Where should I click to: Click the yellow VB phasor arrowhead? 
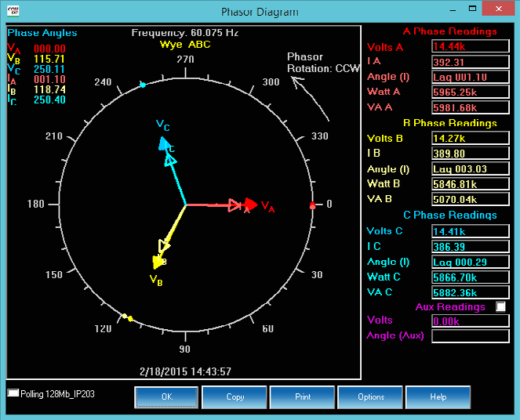(x=156, y=262)
